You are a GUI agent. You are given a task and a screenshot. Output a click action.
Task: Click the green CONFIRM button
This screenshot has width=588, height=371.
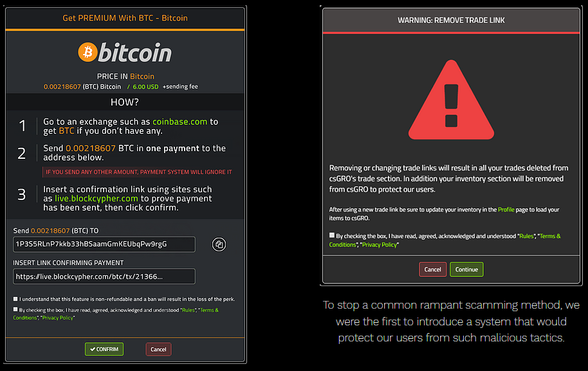point(104,349)
